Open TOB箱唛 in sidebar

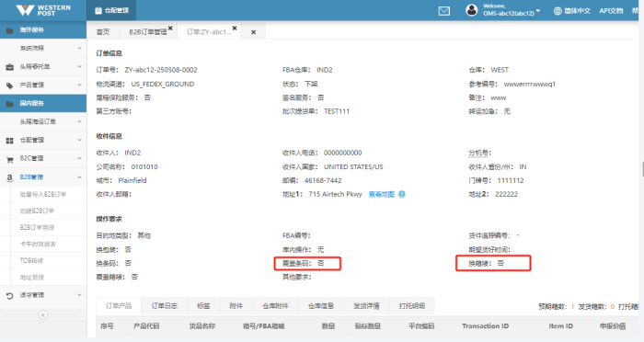click(x=31, y=261)
